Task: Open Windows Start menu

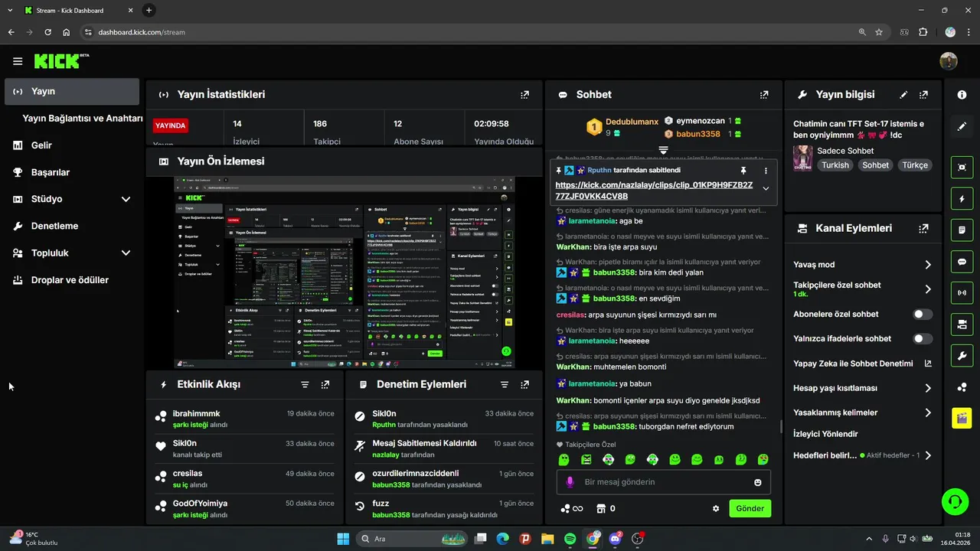Action: (343, 539)
